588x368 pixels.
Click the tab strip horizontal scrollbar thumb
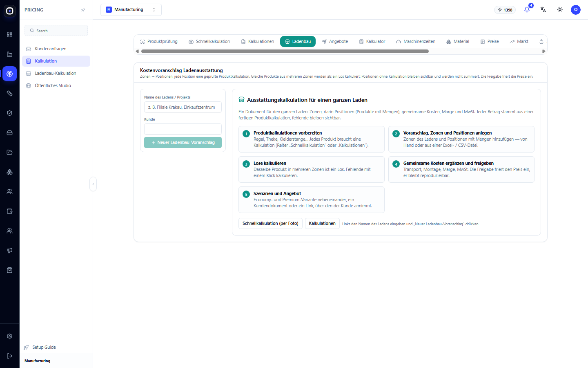285,52
